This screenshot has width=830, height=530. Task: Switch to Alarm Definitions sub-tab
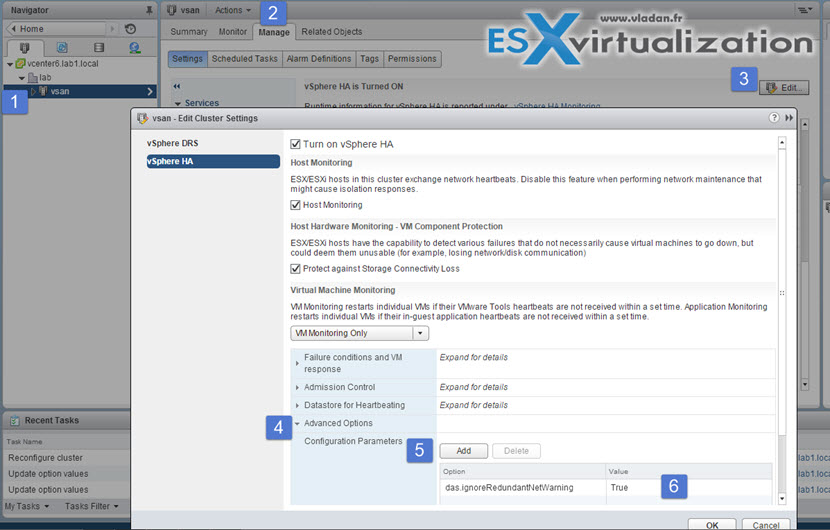pos(319,59)
